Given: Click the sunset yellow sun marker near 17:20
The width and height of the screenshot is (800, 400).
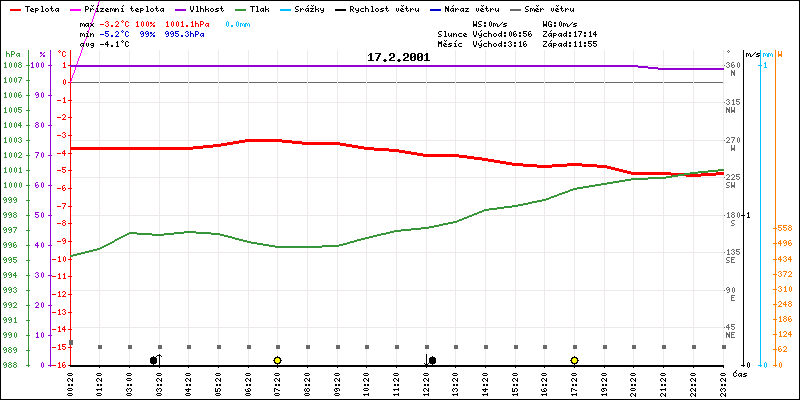Looking at the screenshot, I should point(575,360).
